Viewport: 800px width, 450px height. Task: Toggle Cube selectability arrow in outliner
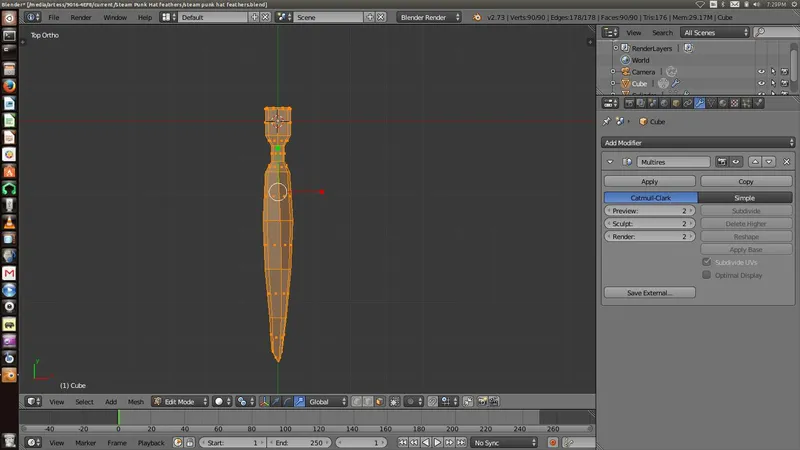pos(773,84)
